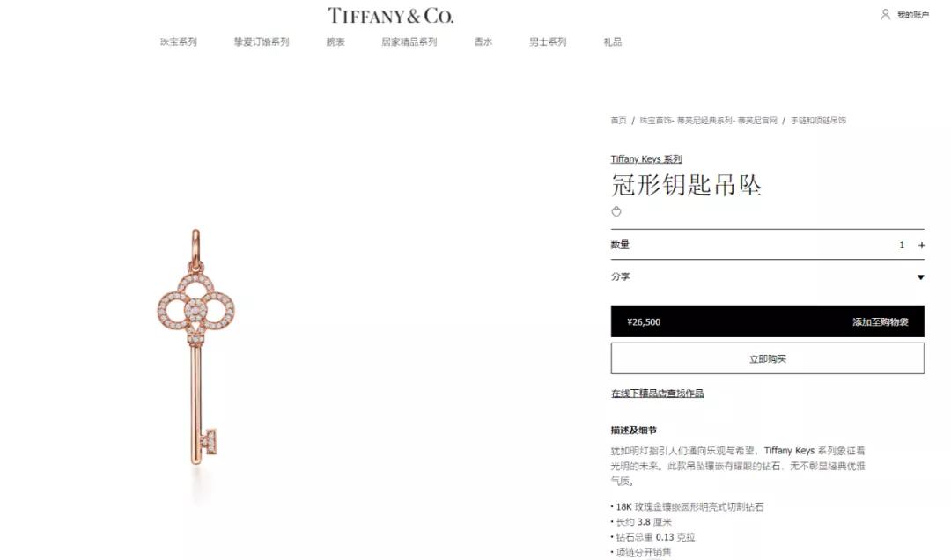Open the 挚爱订婚系列 menu
The width and height of the screenshot is (951, 560).
coord(262,42)
